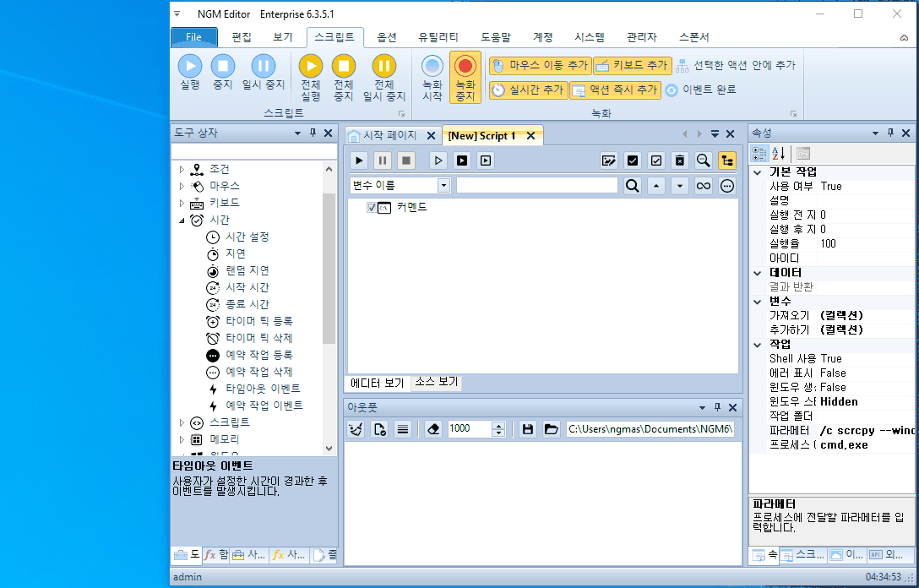The width and height of the screenshot is (919, 588).
Task: Close the [New] Script 1 tab
Action: click(x=530, y=135)
